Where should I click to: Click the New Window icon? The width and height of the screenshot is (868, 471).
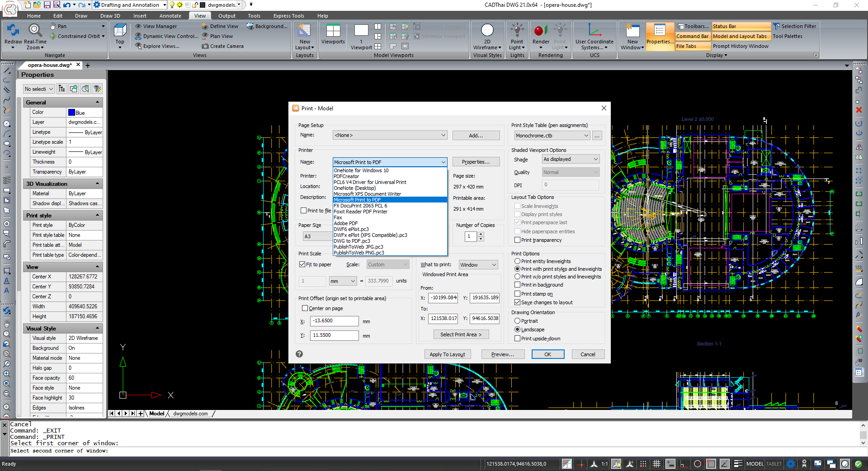(632, 30)
